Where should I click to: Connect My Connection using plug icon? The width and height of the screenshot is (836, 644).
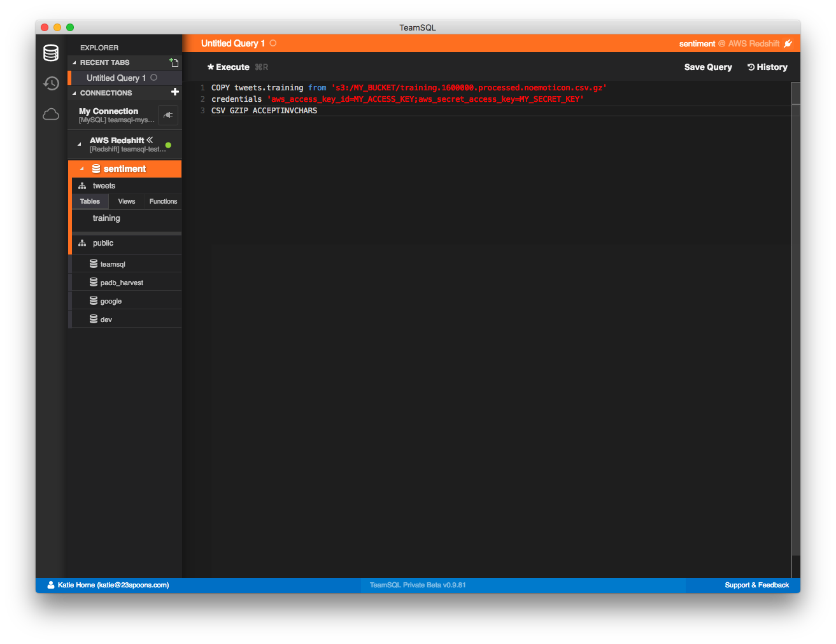click(x=168, y=115)
